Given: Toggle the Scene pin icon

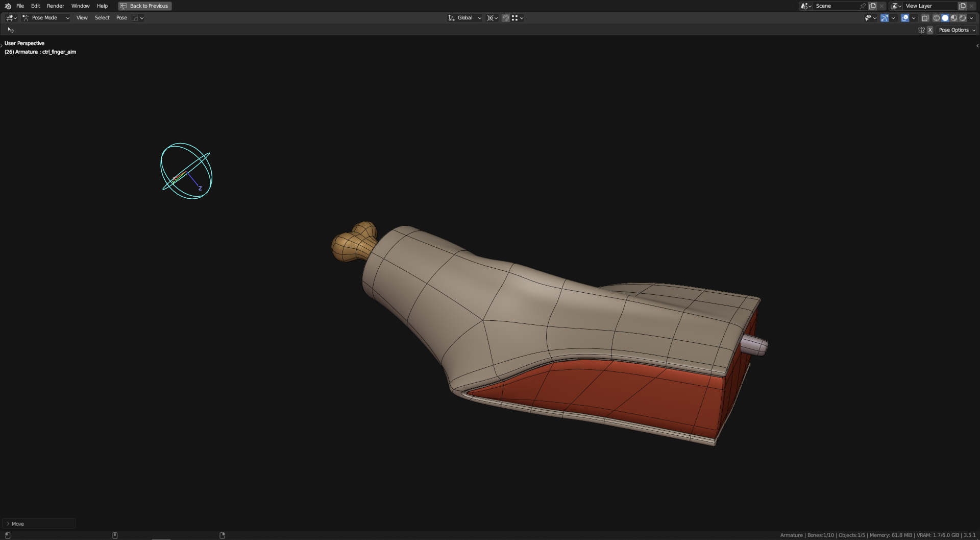Looking at the screenshot, I should [863, 6].
